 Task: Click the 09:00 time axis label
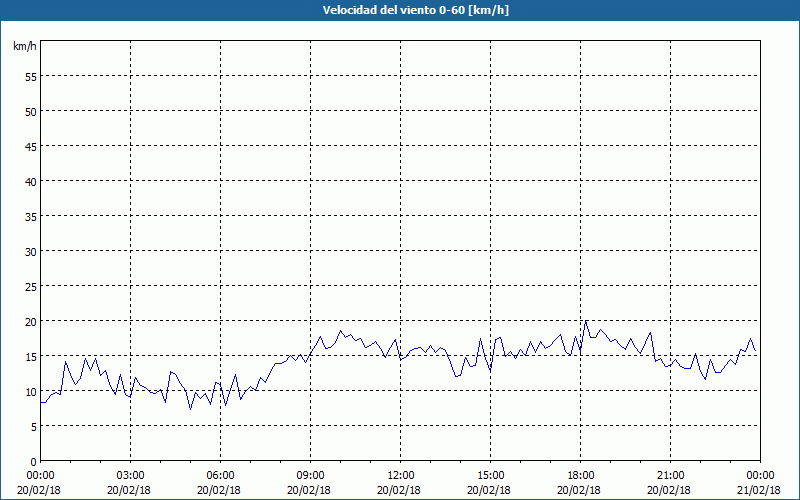point(311,476)
